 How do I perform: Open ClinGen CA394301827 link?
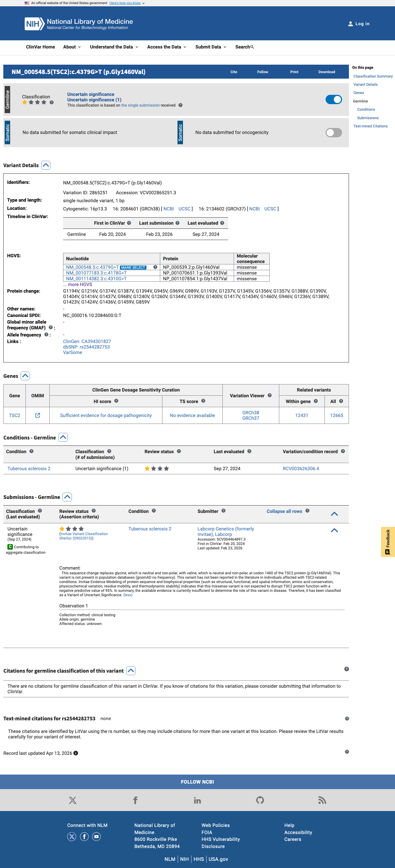click(87, 342)
